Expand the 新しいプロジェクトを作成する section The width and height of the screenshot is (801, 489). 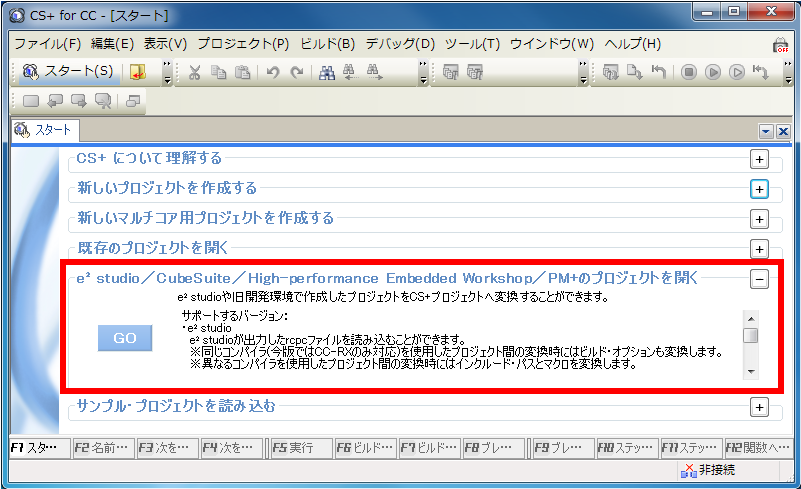760,189
